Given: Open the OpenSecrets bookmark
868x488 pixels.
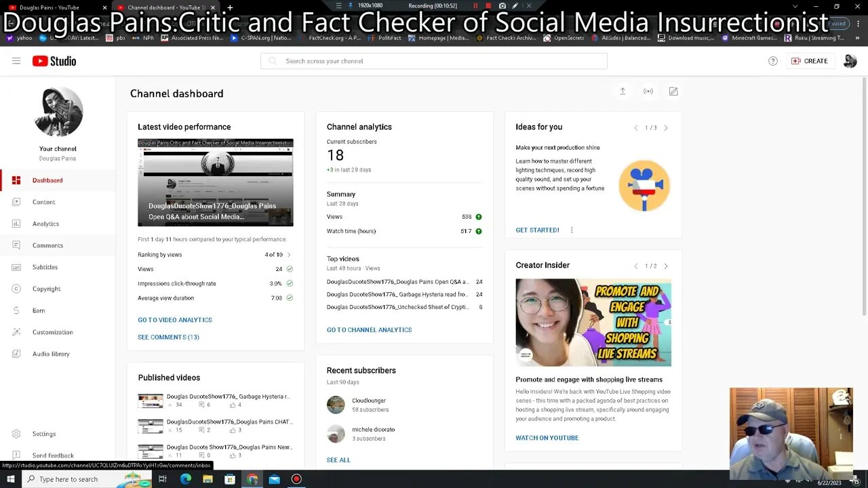Looking at the screenshot, I should (x=564, y=38).
